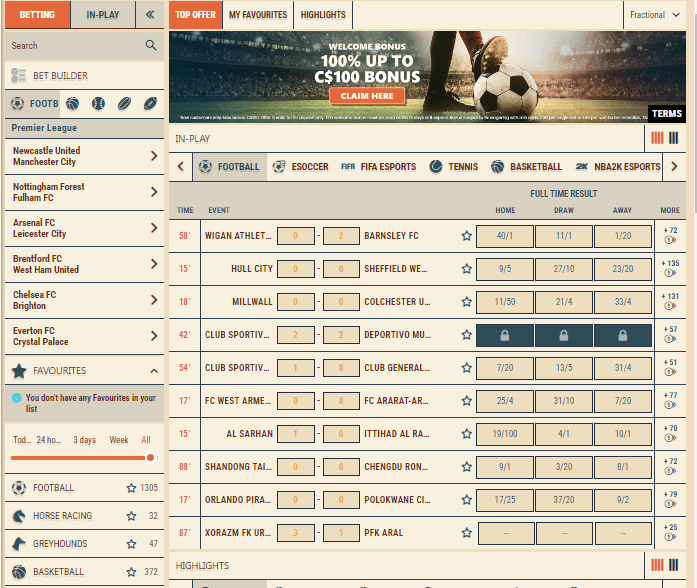Select the Tennis in-play tab

coord(454,167)
